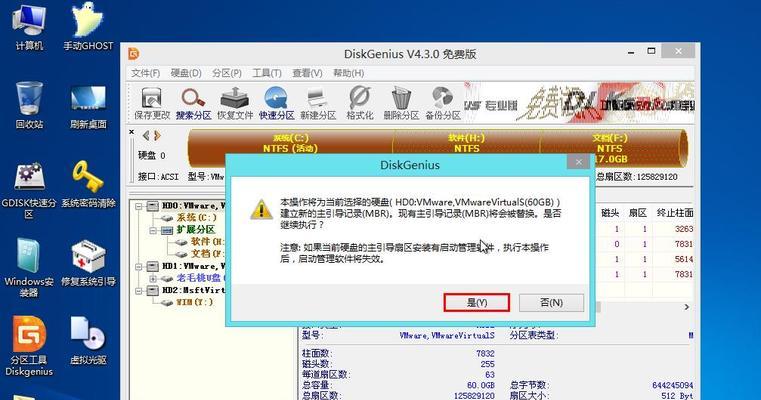Open the 修复系统引导 desktop icon
Viewport: 761px width, 400px height.
88,264
